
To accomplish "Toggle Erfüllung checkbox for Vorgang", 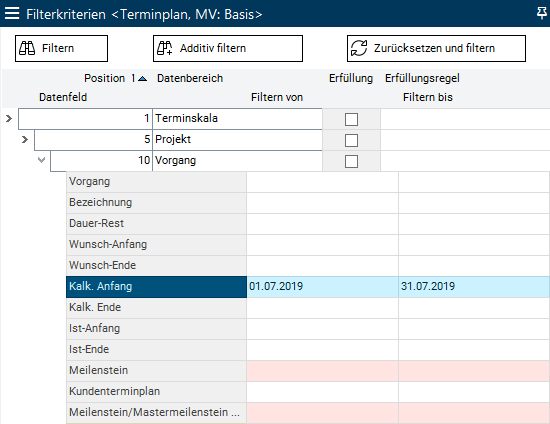I will coord(351,161).
